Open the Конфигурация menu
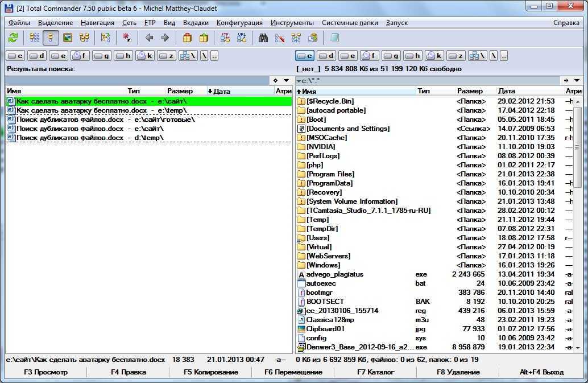The image size is (588, 383). [x=239, y=23]
